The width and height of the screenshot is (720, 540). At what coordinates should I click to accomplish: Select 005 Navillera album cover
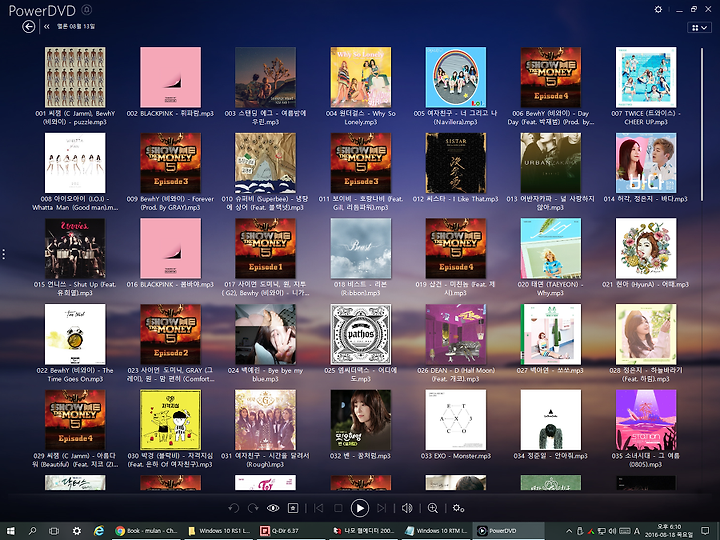click(456, 77)
